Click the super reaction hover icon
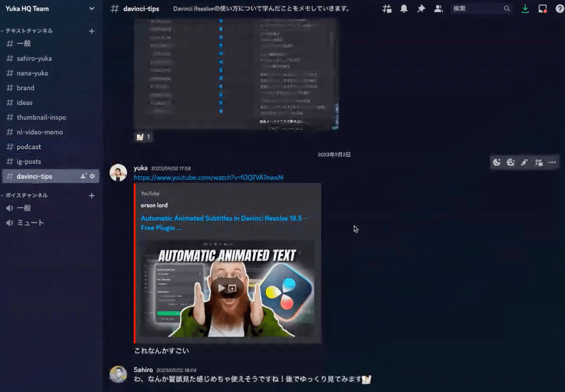The height and width of the screenshot is (392, 565). point(510,162)
